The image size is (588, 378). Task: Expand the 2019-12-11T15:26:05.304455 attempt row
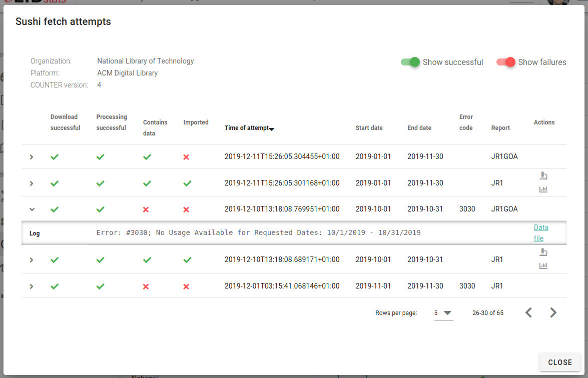tap(32, 157)
